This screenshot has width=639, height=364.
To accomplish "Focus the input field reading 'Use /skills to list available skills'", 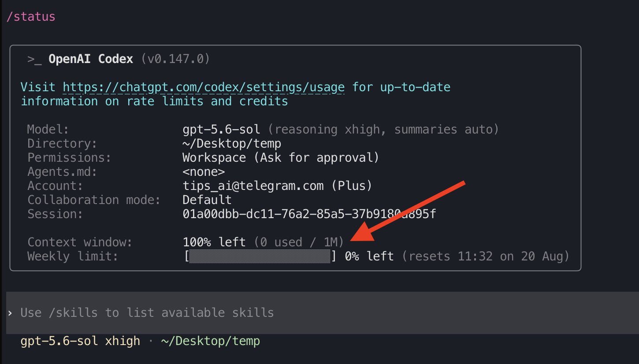I will tap(323, 312).
